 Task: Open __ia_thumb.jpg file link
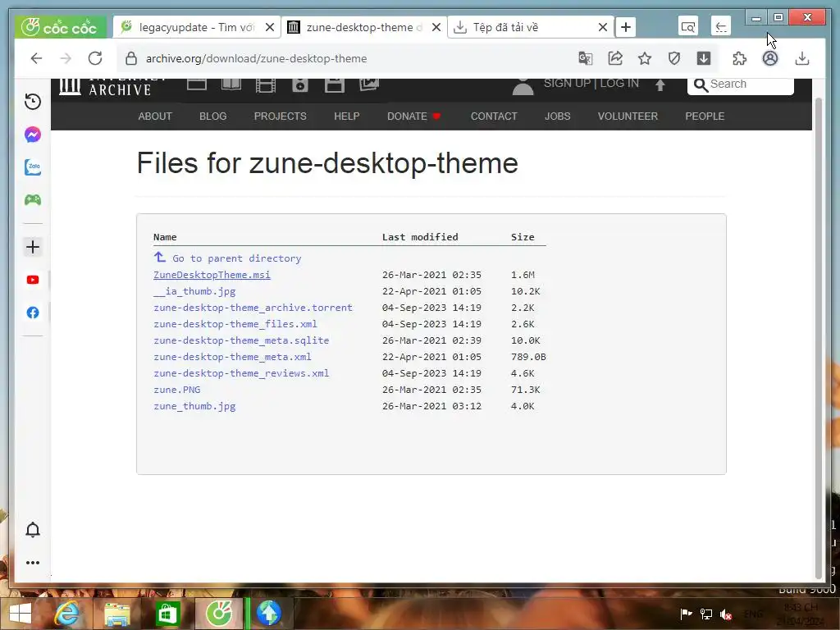[x=194, y=291]
